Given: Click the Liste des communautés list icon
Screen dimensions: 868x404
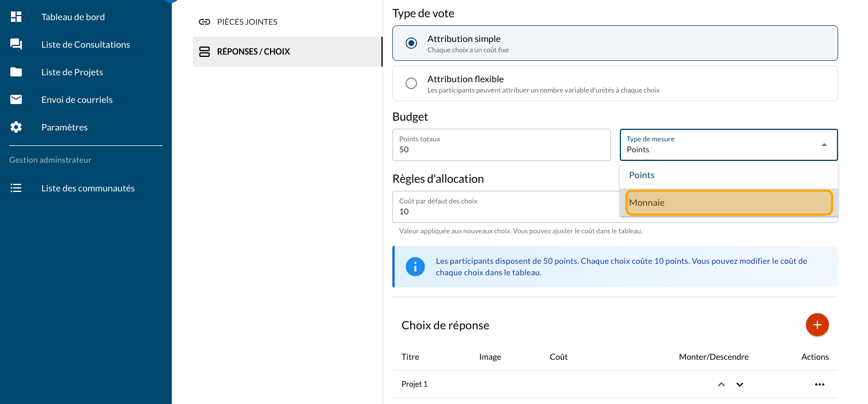Looking at the screenshot, I should [x=16, y=188].
